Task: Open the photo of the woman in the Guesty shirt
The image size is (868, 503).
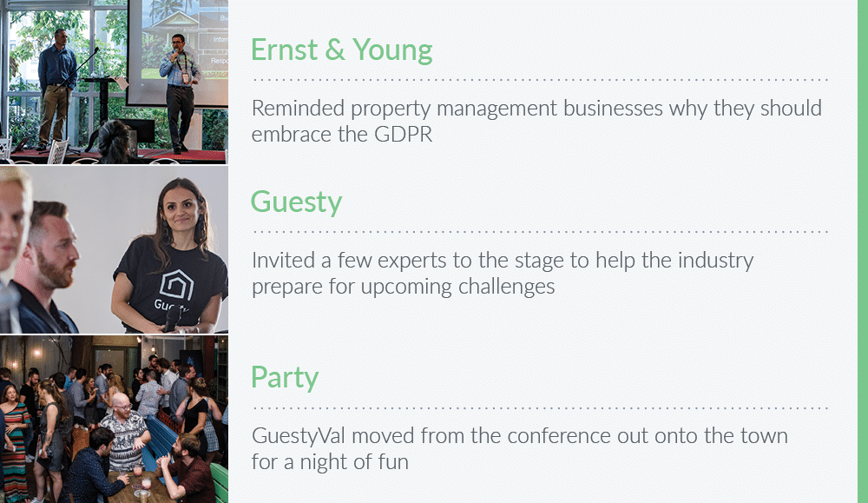Action: pyautogui.click(x=114, y=249)
